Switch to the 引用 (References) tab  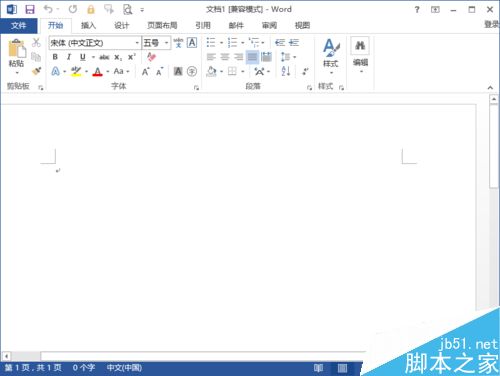click(x=203, y=25)
